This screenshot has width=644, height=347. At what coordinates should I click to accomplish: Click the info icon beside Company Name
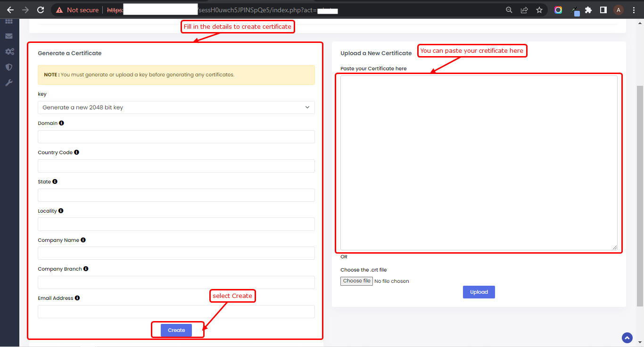(x=83, y=240)
